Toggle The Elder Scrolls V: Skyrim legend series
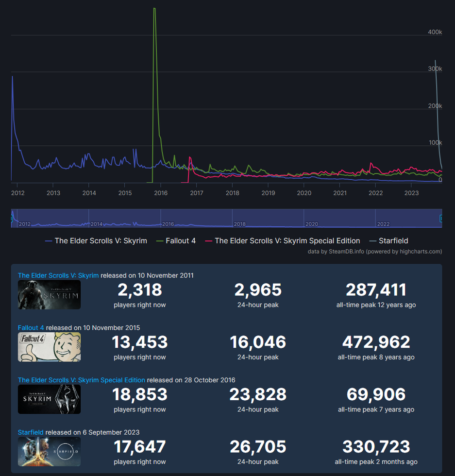The height and width of the screenshot is (476, 455). 96,241
